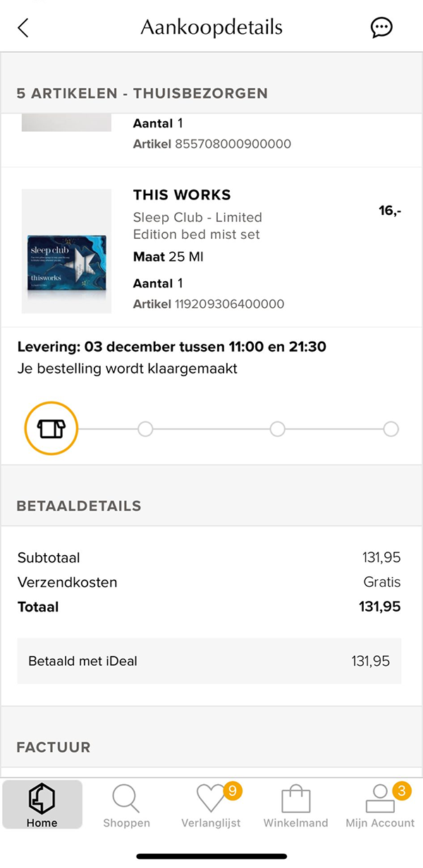Open the Sleep Club product thumbnail
Screen dimensions: 423x868
pyautogui.click(x=66, y=251)
